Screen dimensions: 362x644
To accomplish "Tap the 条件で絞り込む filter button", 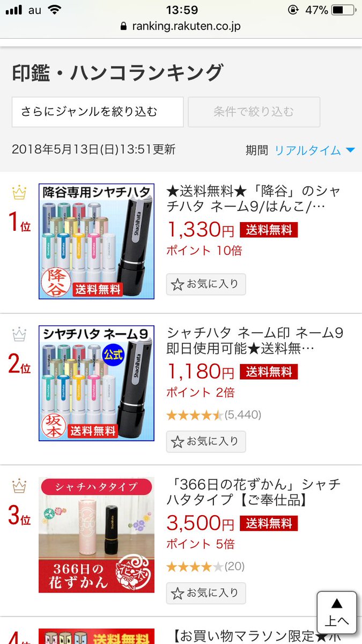I will point(254,112).
